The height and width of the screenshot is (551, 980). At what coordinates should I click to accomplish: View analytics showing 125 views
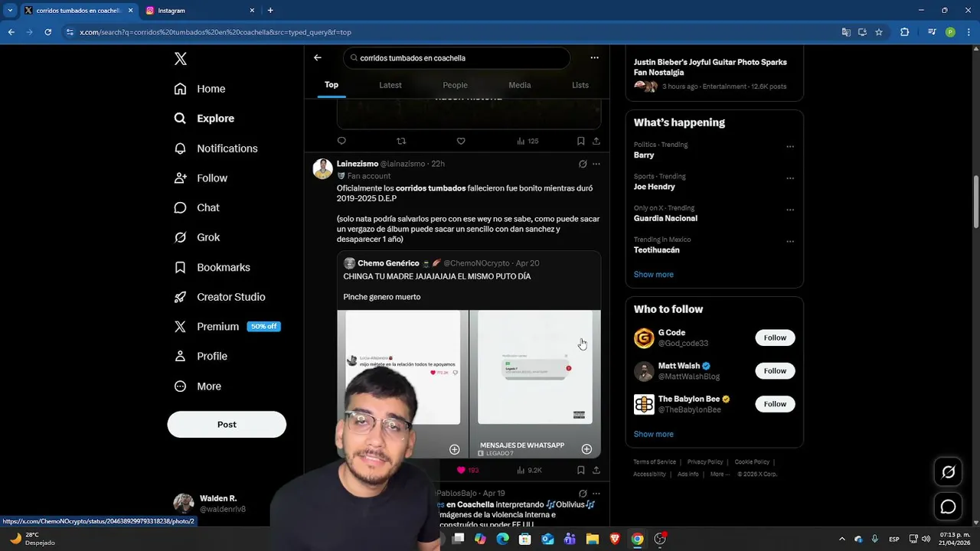[528, 141]
